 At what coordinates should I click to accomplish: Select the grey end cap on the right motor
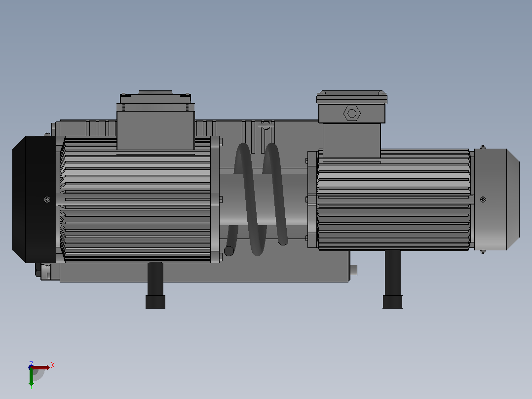496,199
